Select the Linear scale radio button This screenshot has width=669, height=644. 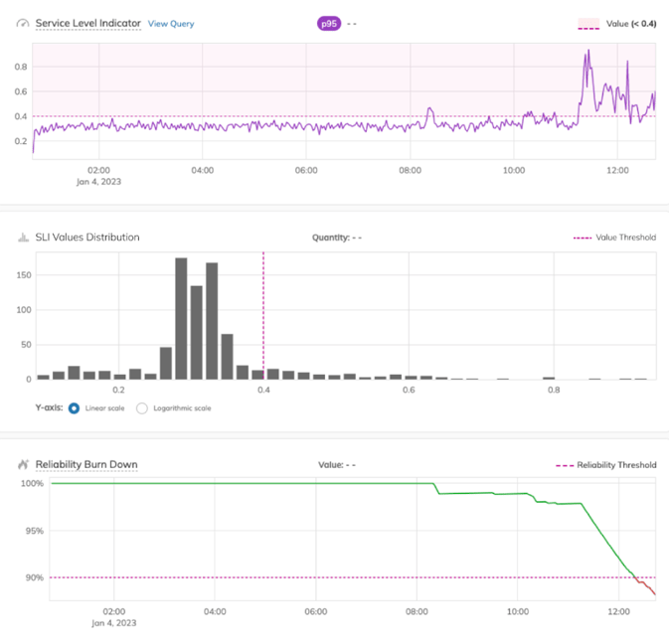[75, 408]
